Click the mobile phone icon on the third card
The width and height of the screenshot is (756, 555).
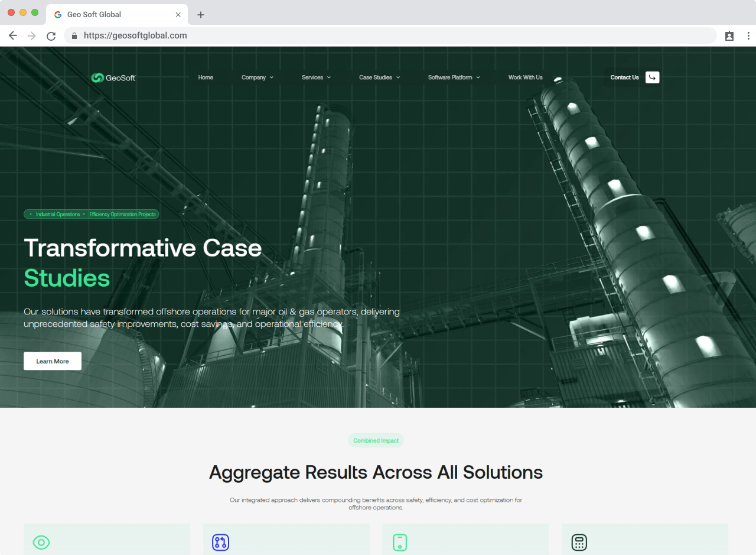click(400, 542)
